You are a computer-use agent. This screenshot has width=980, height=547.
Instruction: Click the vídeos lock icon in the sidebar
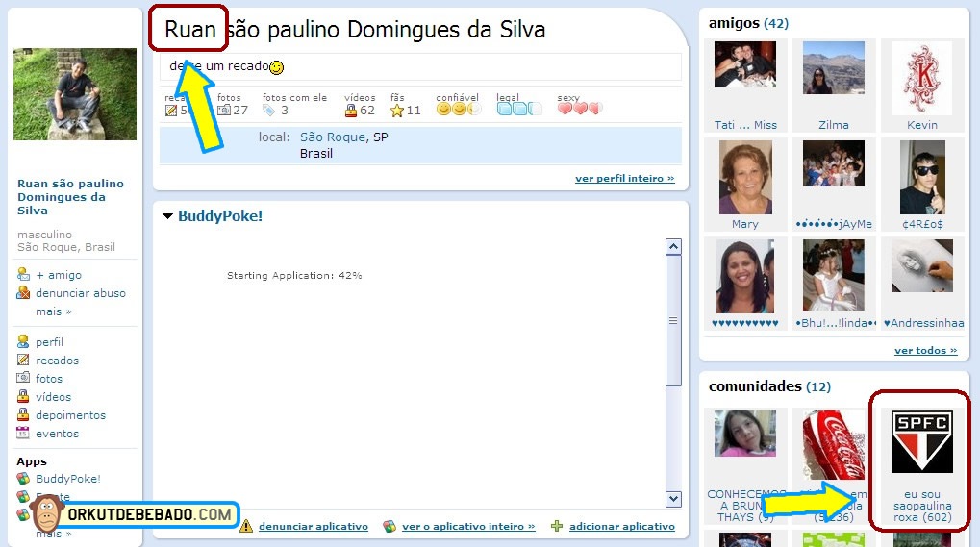tap(23, 396)
